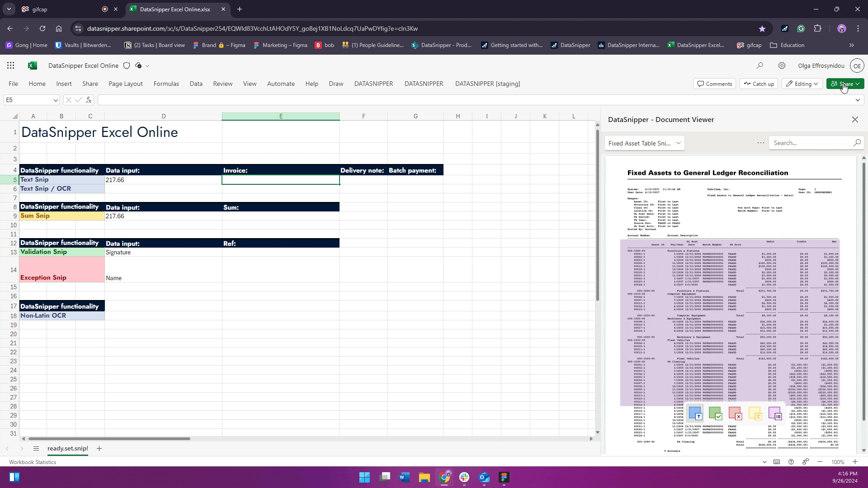Click the Catch up button
The height and width of the screenshot is (488, 868).
coord(759,84)
